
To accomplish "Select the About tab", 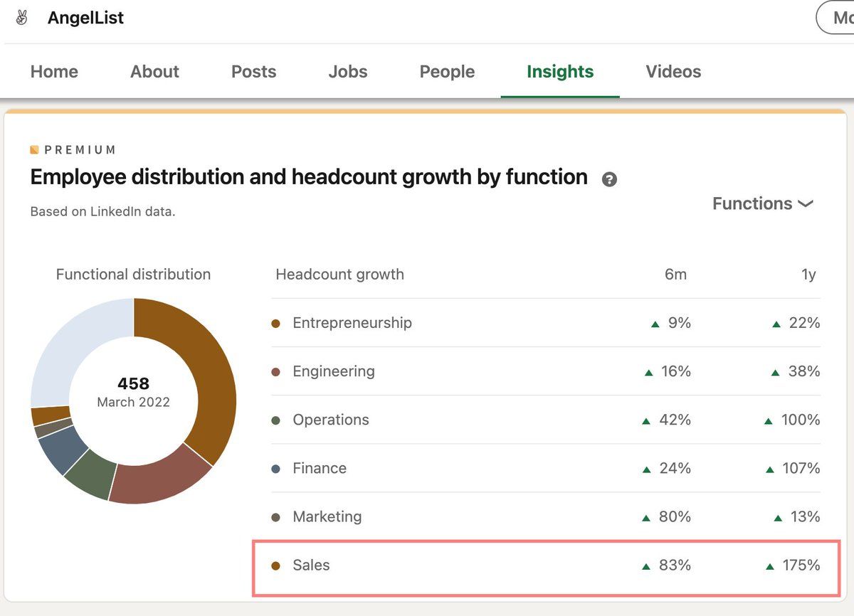I will click(154, 72).
